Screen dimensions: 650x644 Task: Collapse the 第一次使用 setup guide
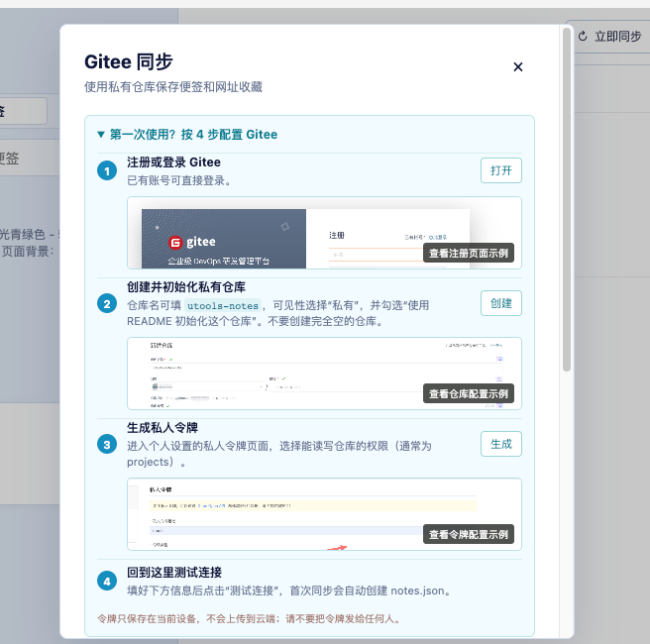click(x=187, y=135)
